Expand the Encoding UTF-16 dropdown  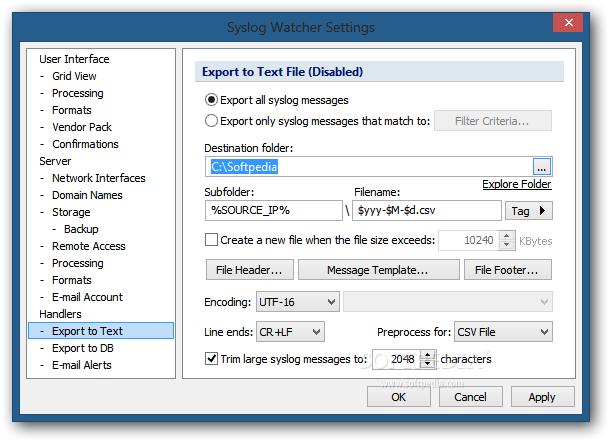[x=298, y=302]
